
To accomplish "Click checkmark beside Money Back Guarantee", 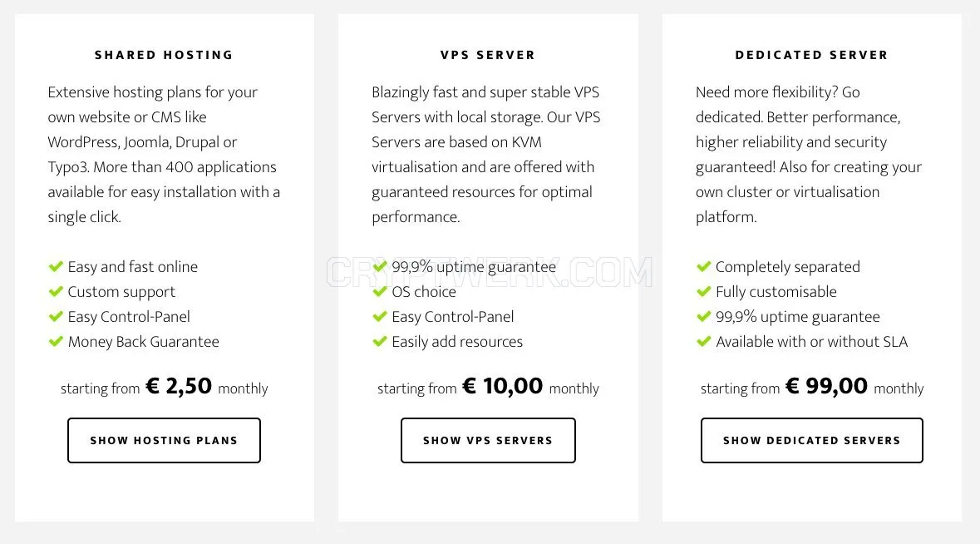I will (x=56, y=342).
